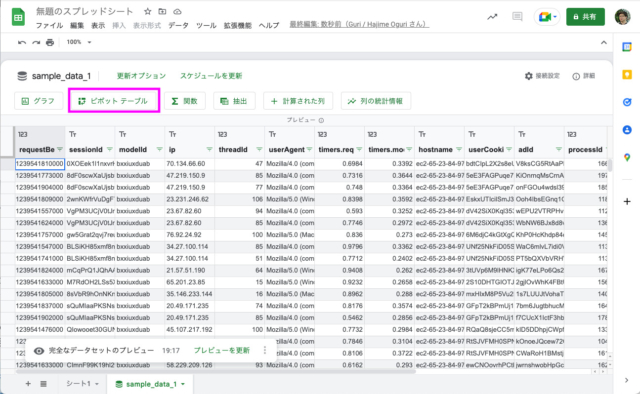
Task: Open comment history icon
Action: pyautogui.click(x=517, y=17)
